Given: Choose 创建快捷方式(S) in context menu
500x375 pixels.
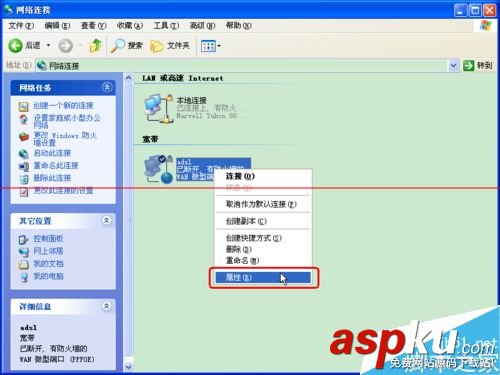Looking at the screenshot, I should [263, 238].
